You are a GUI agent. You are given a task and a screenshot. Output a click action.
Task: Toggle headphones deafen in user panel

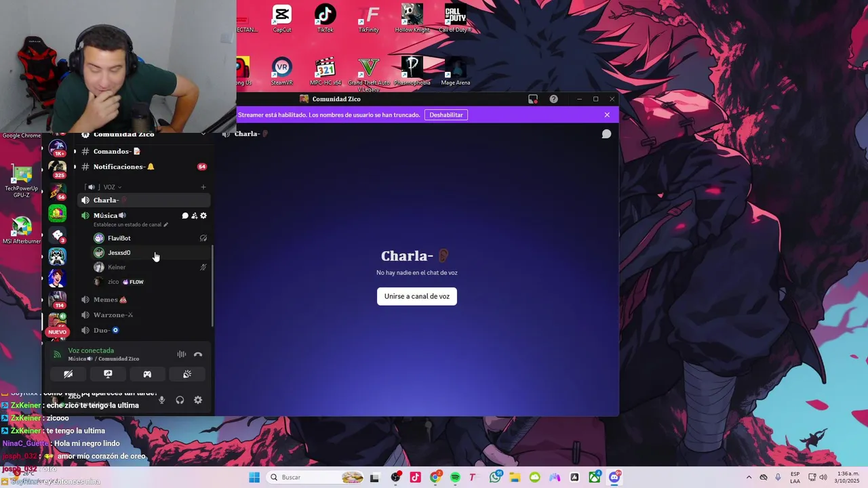coord(180,400)
